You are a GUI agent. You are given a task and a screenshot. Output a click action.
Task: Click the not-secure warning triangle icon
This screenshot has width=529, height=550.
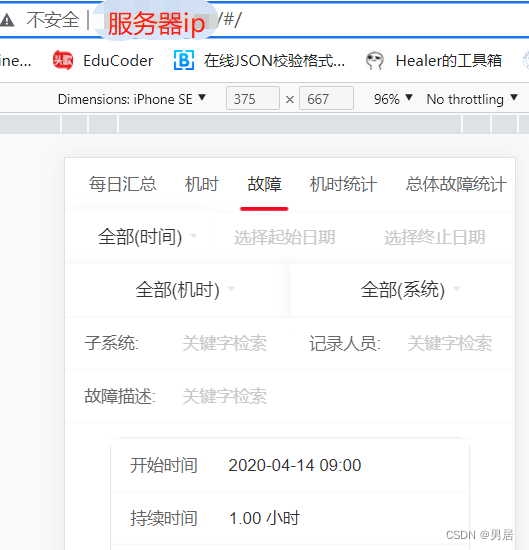(x=7, y=20)
